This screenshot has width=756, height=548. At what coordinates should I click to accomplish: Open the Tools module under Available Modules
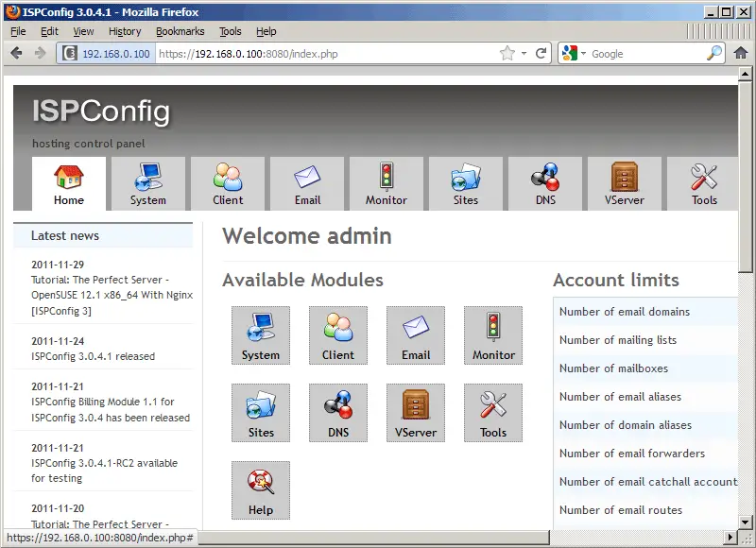pyautogui.click(x=493, y=413)
